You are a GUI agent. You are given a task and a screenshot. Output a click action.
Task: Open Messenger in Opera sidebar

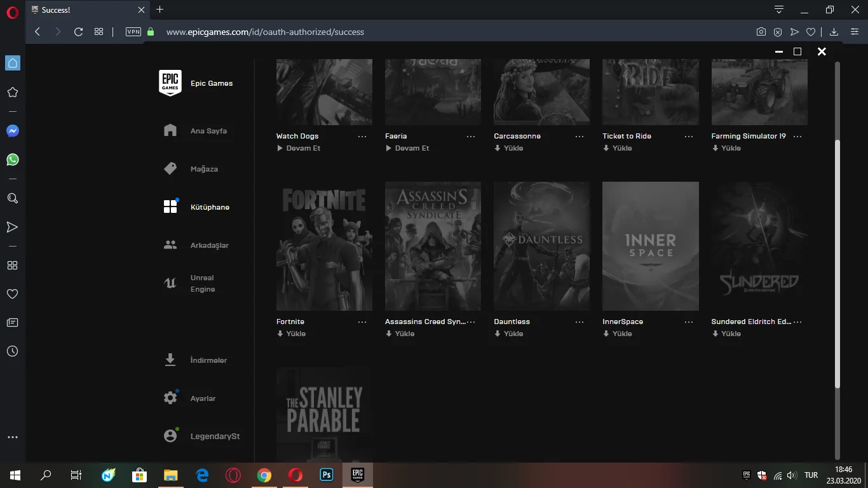point(12,131)
